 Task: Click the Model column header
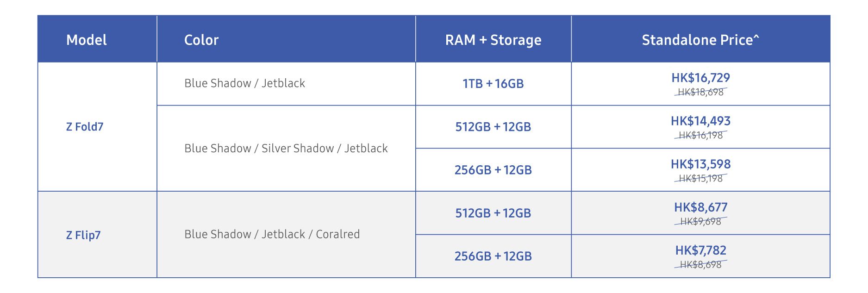pyautogui.click(x=97, y=39)
